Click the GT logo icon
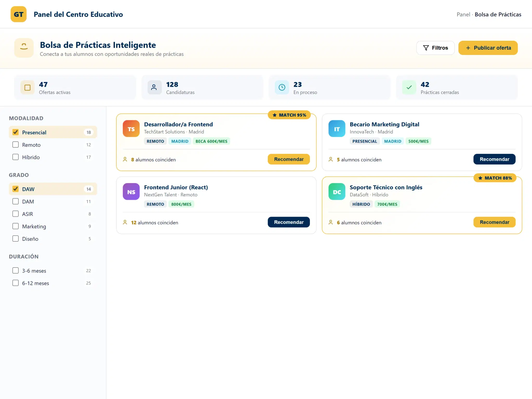532x399 pixels. [18, 14]
